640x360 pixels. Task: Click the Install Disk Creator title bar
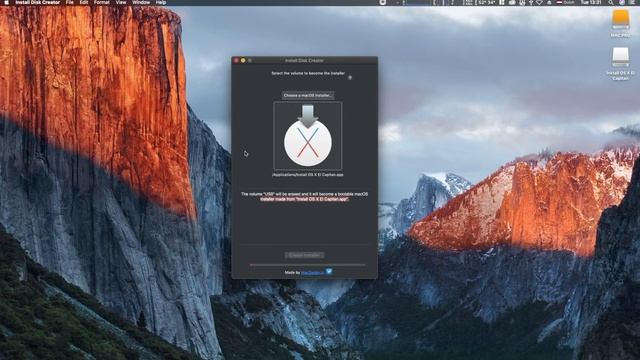304,60
